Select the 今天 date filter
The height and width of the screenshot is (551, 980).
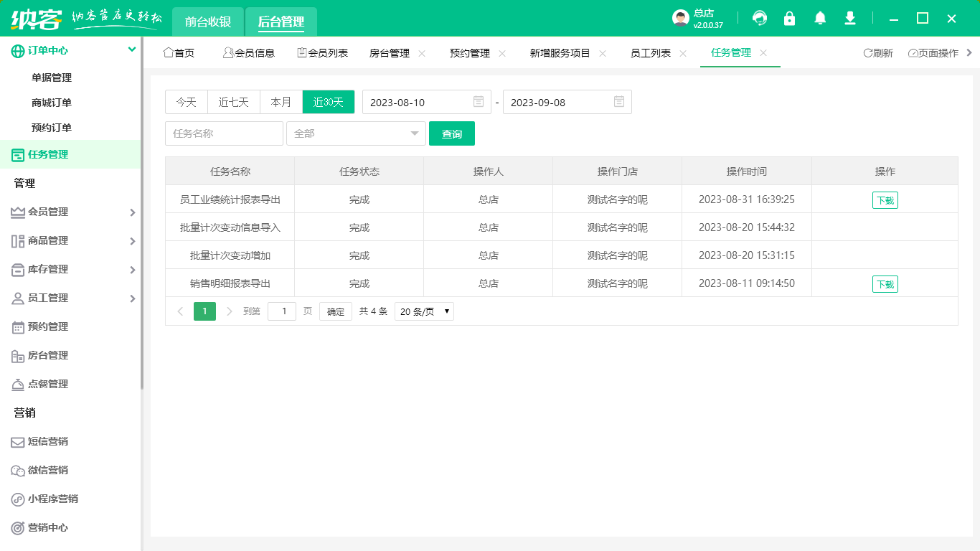[187, 102]
